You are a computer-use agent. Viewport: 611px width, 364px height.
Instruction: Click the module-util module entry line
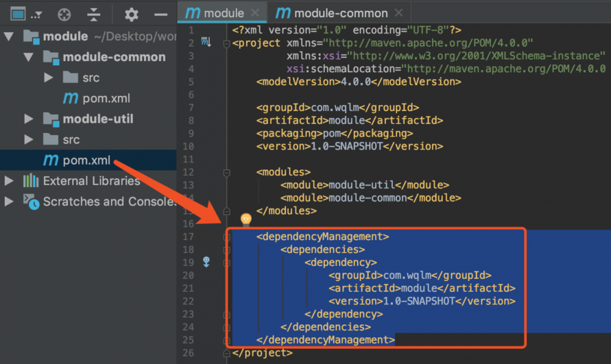click(365, 185)
